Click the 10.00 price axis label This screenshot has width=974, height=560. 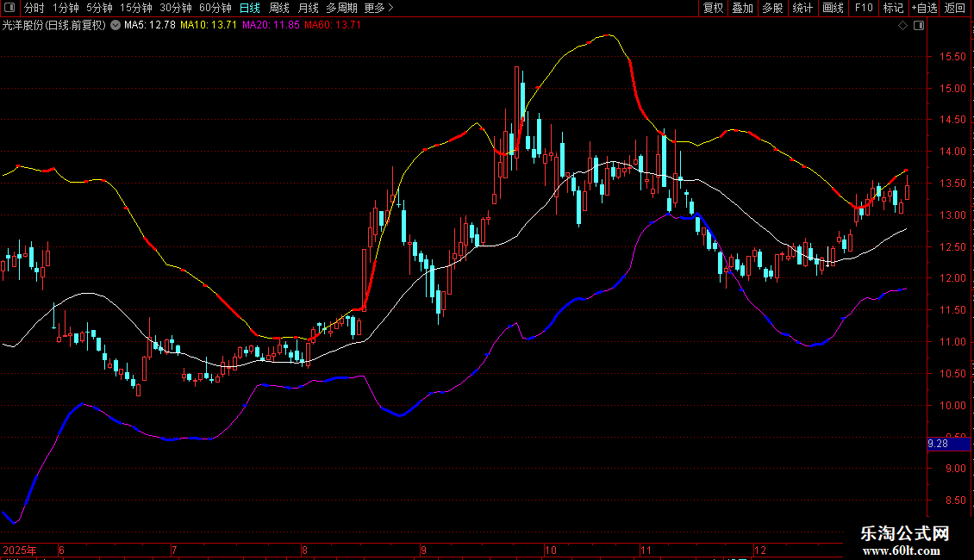point(952,406)
